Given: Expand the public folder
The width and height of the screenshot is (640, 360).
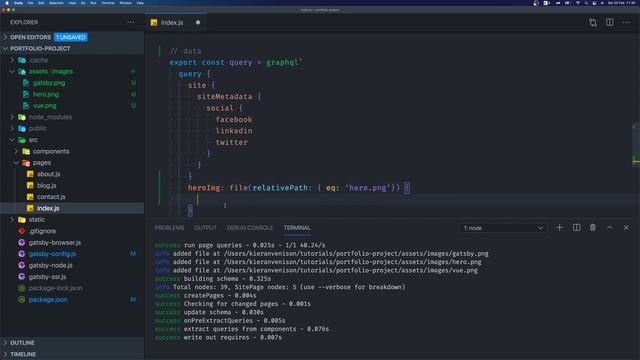Looking at the screenshot, I should [x=12, y=129].
